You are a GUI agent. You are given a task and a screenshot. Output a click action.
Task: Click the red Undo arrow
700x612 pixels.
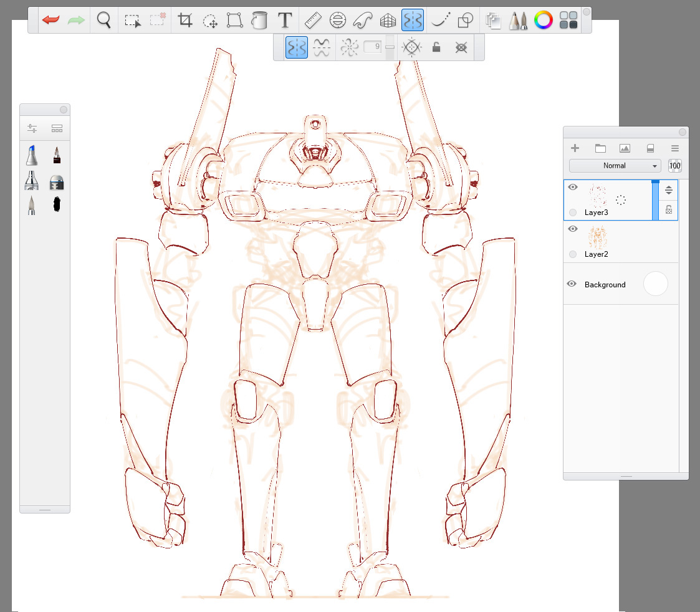51,20
